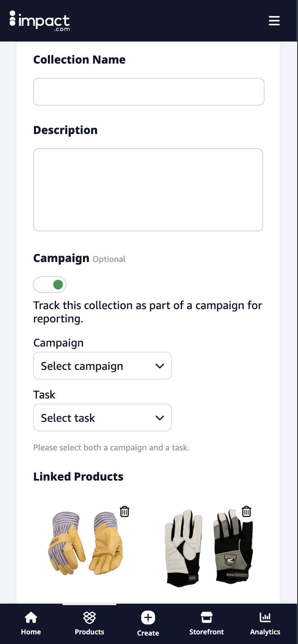
Task: Click into the Collection Name field
Action: [149, 92]
